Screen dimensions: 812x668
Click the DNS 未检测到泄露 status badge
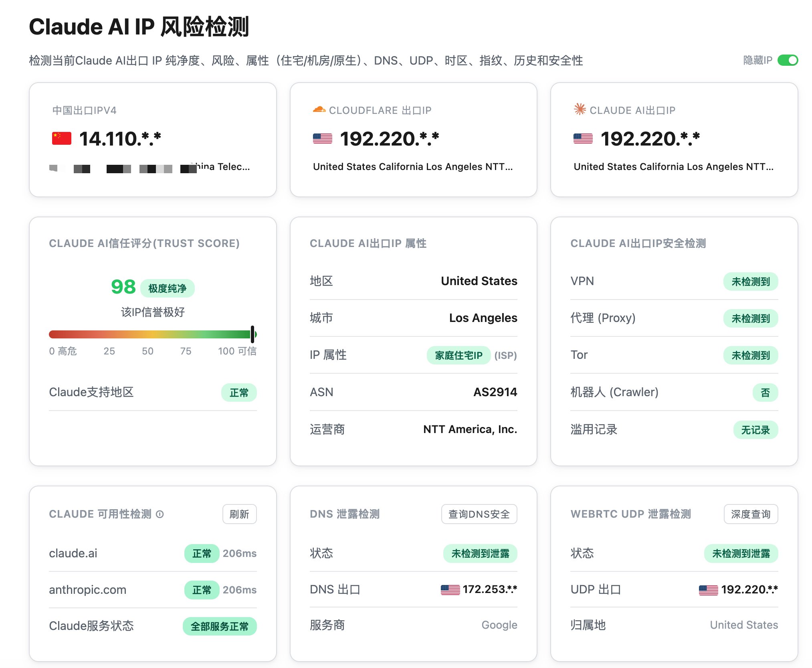coord(480,553)
